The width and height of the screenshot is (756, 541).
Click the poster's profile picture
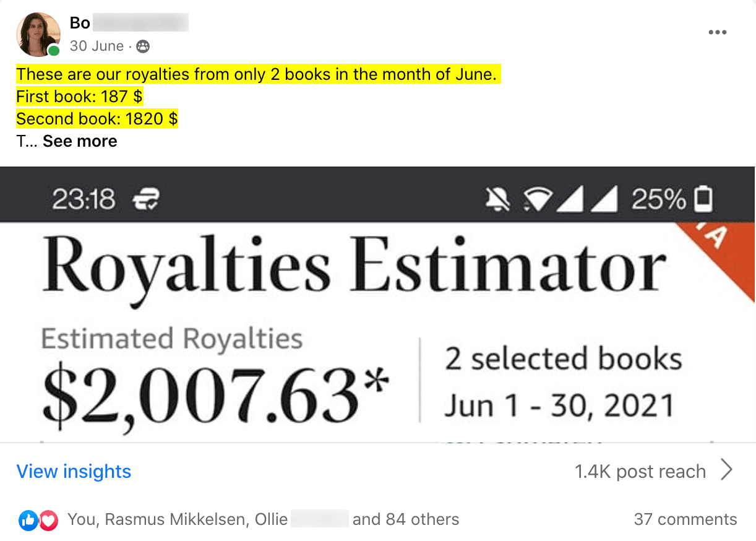click(x=38, y=34)
